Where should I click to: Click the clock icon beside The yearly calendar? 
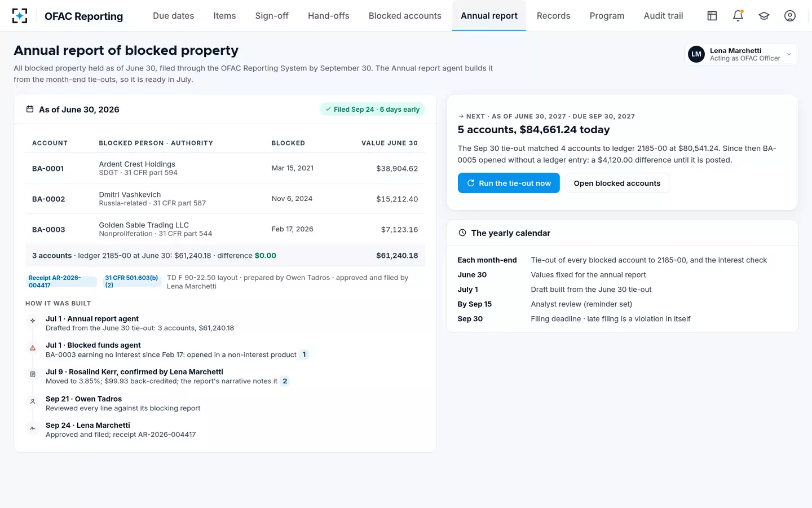pos(462,233)
